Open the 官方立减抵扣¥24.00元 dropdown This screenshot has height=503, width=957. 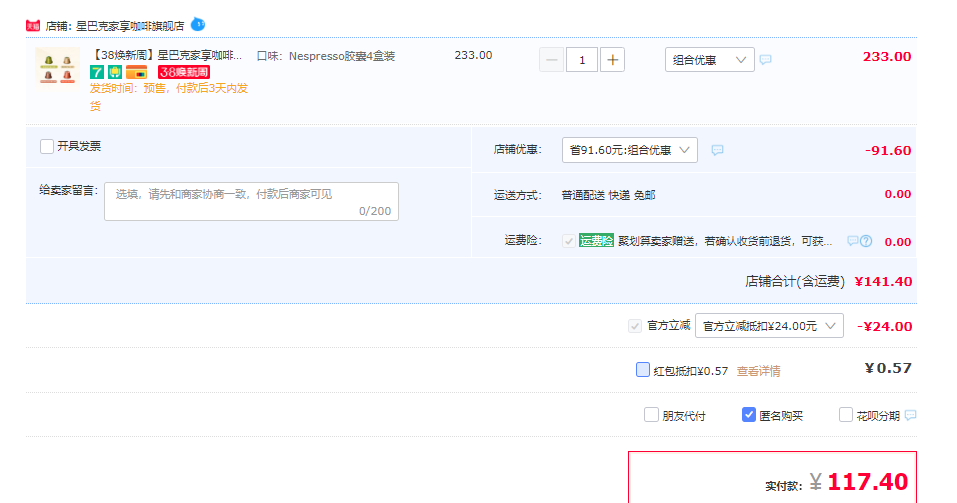769,326
